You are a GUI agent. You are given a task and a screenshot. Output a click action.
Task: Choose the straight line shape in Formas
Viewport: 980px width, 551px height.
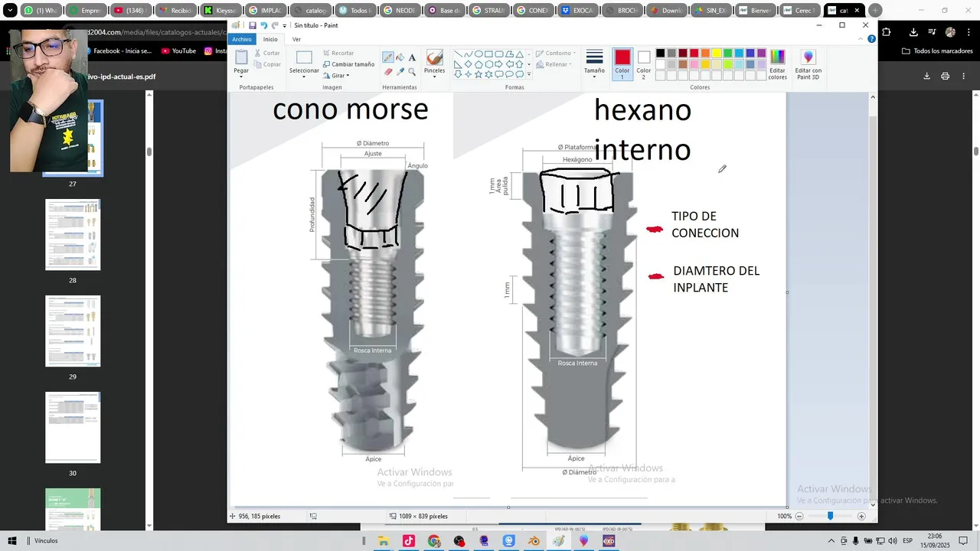(x=458, y=54)
